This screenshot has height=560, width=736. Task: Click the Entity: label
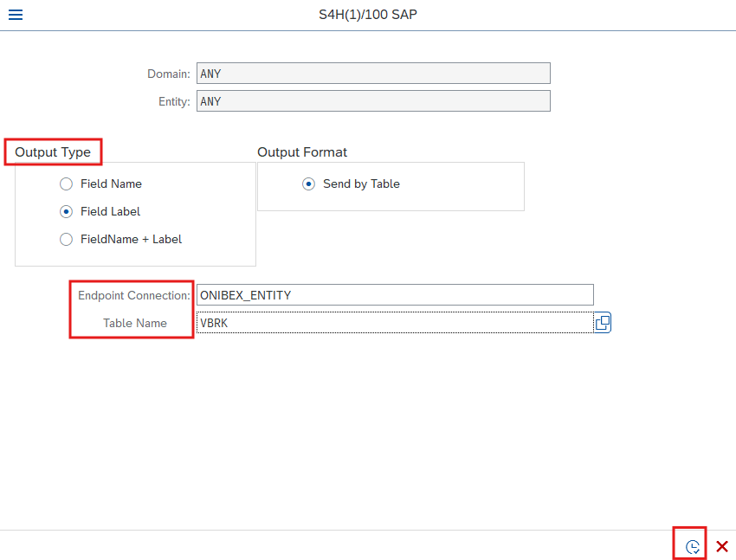click(174, 102)
